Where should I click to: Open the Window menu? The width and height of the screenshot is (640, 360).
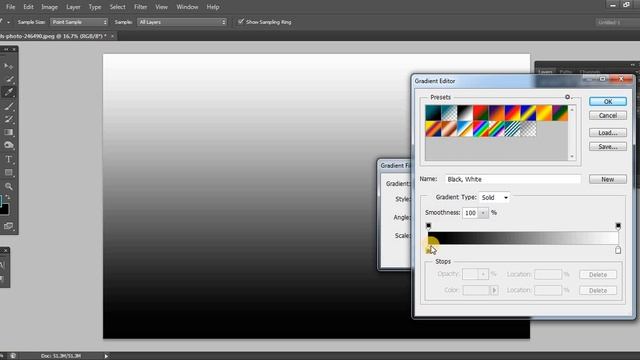pos(187,7)
